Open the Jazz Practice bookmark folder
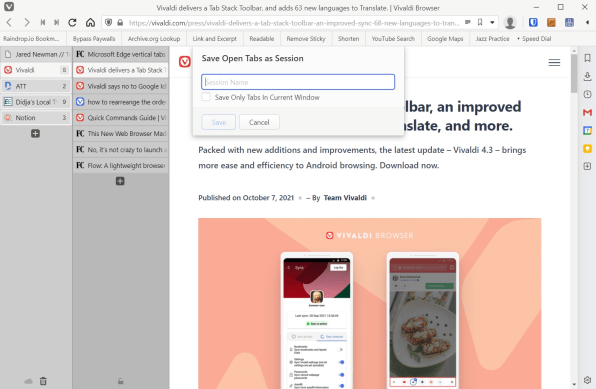The height and width of the screenshot is (389, 596). [492, 38]
